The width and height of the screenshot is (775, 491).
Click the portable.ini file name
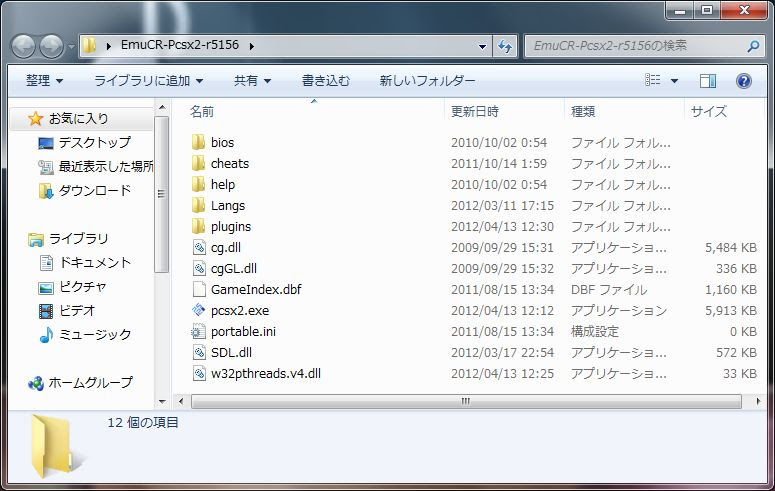243,331
